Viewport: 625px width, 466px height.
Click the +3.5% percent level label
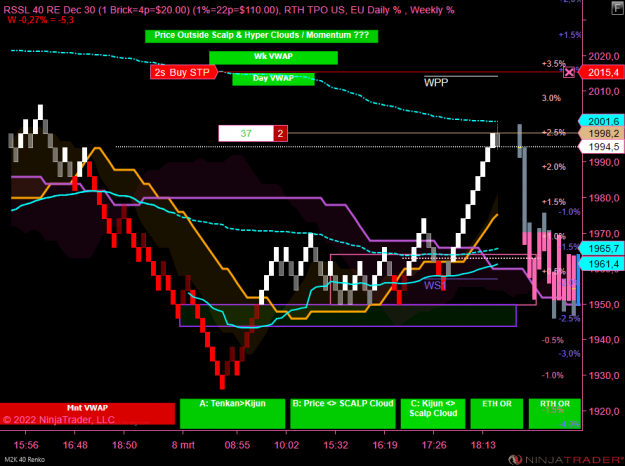(x=553, y=63)
